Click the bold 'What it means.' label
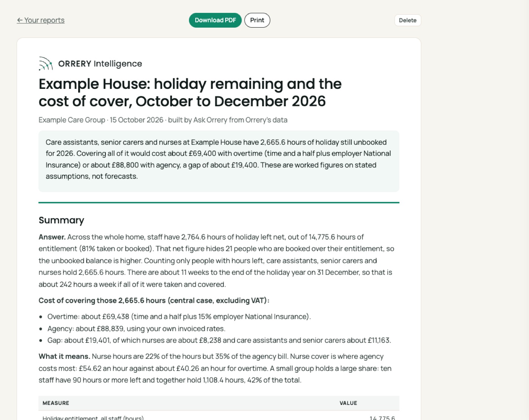The image size is (529, 420). (x=64, y=356)
